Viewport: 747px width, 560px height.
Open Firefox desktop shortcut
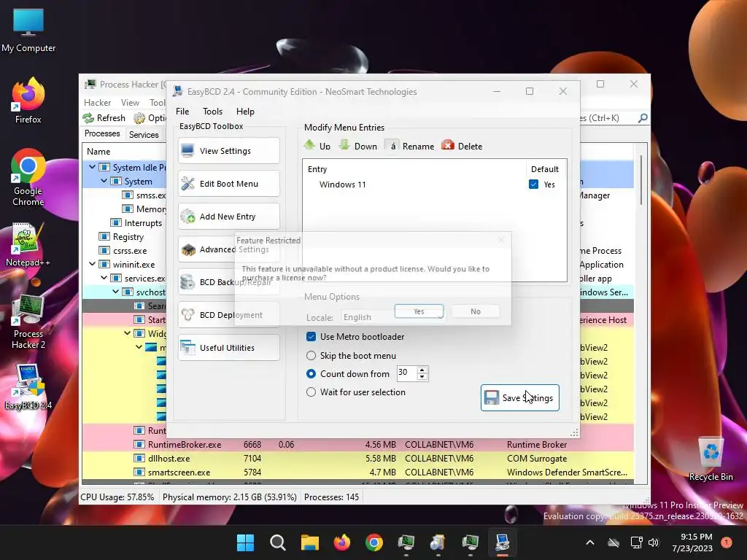pyautogui.click(x=28, y=101)
